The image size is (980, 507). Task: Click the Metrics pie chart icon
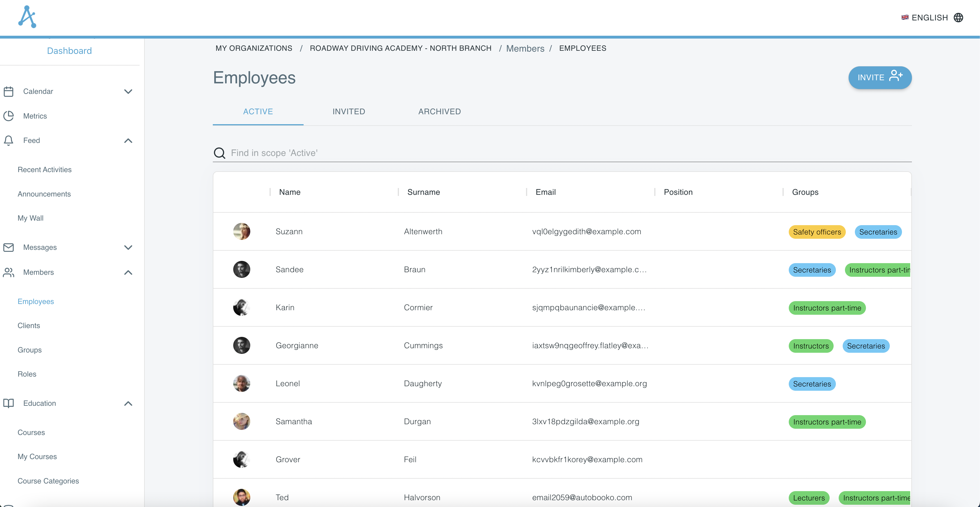[x=9, y=116]
